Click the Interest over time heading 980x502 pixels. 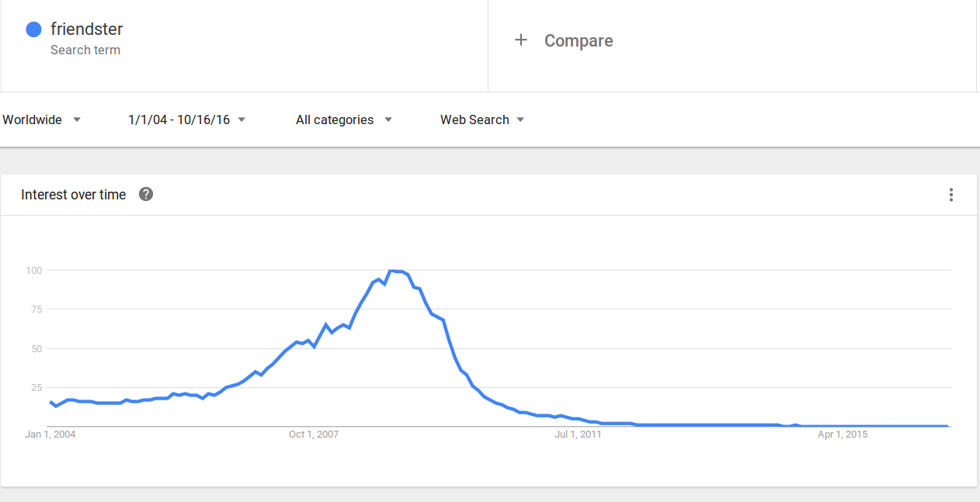point(74,195)
